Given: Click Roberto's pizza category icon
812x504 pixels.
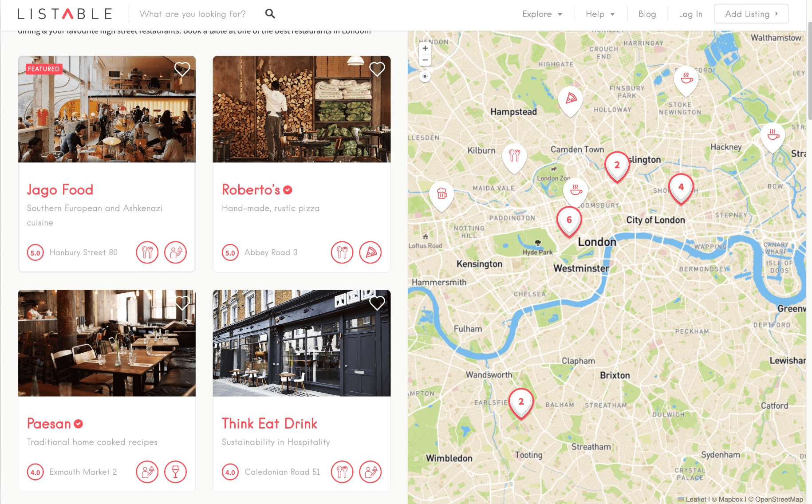Looking at the screenshot, I should pos(371,252).
